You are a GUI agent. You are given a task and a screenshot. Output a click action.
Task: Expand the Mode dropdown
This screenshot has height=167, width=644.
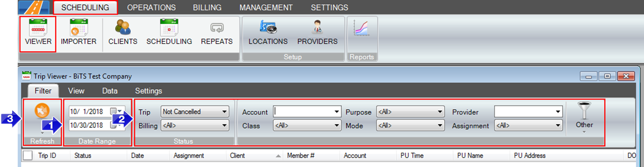(x=440, y=126)
